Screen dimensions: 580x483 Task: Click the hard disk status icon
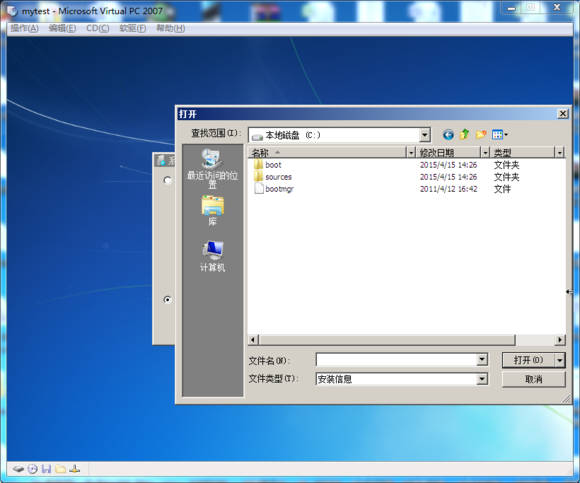tap(18, 469)
